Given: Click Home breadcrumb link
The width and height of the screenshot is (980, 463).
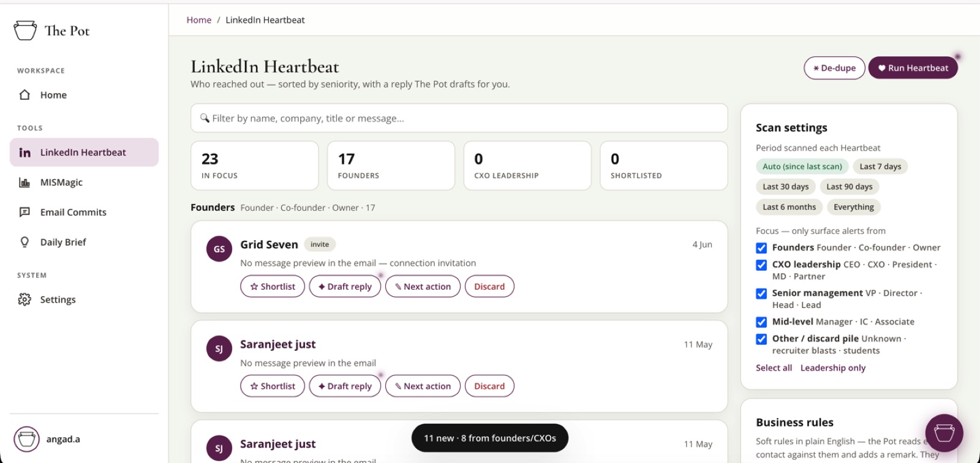Looking at the screenshot, I should 199,20.
